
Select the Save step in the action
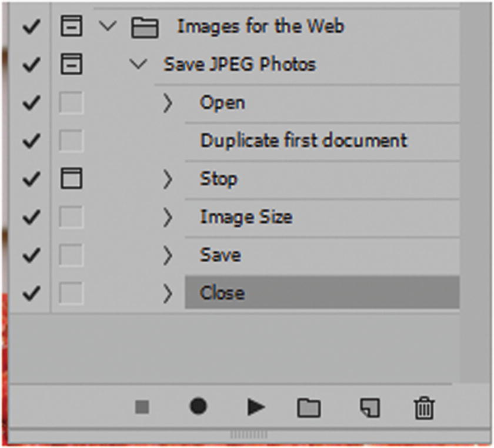coord(221,255)
